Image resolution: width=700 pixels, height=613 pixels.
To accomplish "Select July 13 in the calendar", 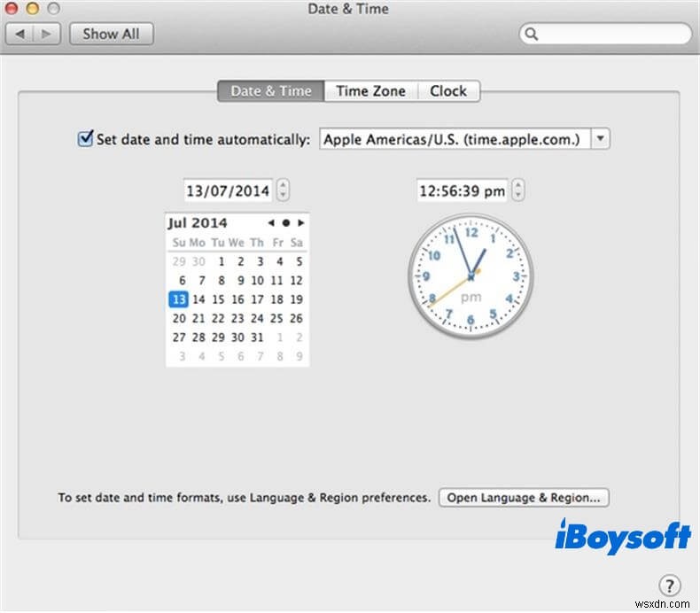I will (x=179, y=299).
